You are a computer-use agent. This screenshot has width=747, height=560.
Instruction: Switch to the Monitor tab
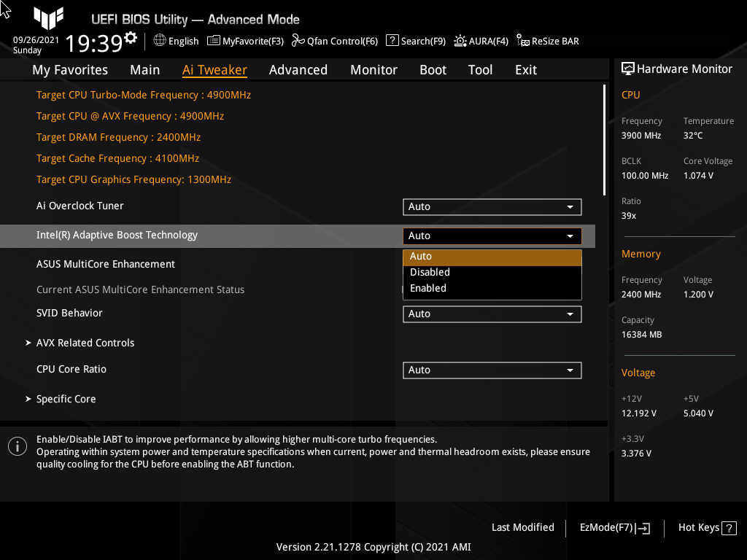[x=373, y=69]
